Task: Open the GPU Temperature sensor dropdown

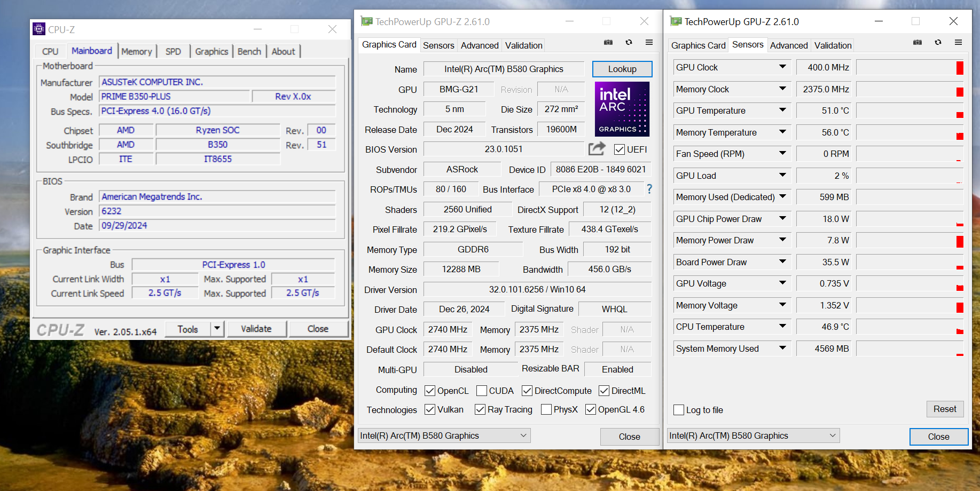Action: [x=782, y=110]
